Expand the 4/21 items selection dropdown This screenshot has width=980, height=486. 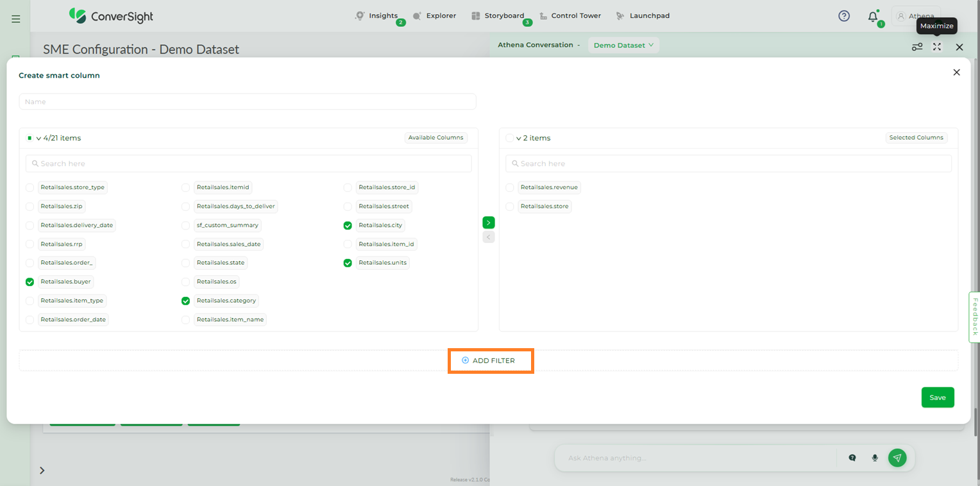[38, 138]
